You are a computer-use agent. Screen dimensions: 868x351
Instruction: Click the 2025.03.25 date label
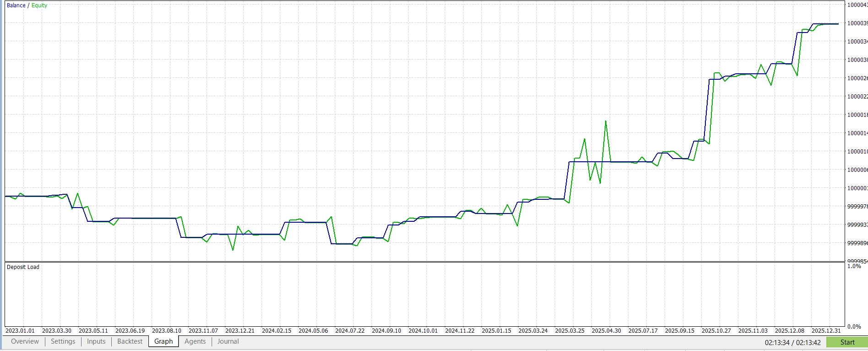coord(570,331)
